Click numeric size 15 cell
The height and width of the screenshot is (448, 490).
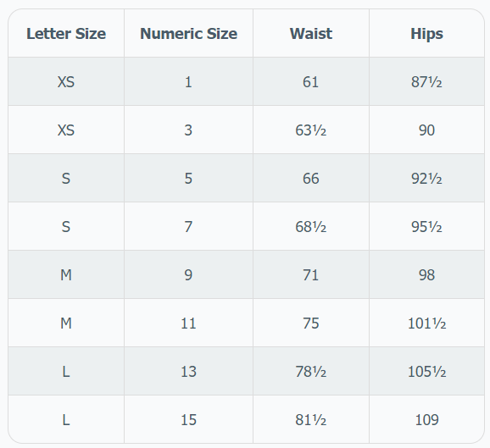pyautogui.click(x=188, y=419)
